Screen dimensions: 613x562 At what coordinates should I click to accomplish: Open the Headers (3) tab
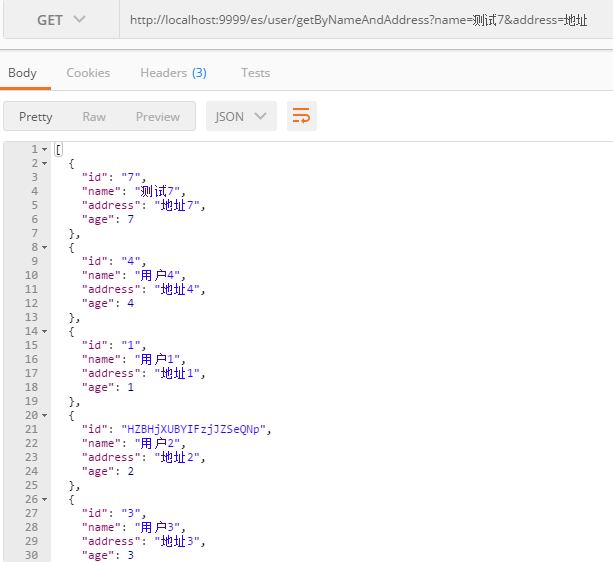[173, 73]
